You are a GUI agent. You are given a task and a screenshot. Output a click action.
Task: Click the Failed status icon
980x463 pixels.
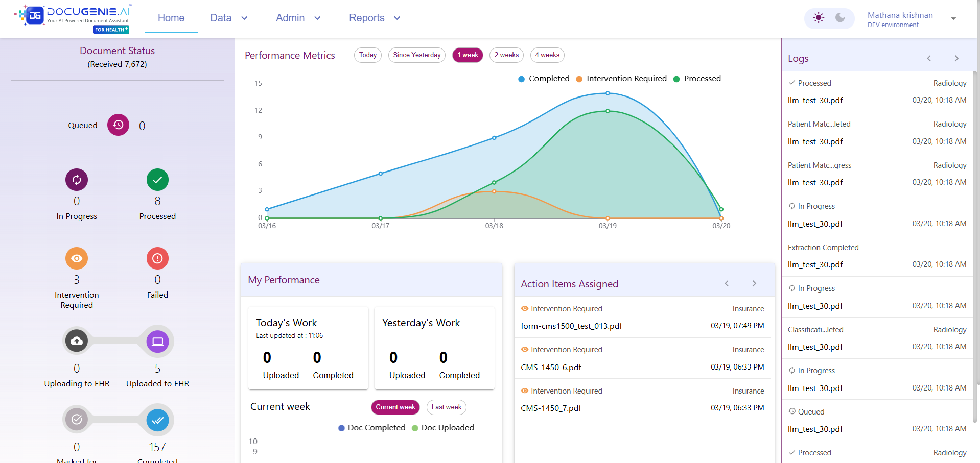pyautogui.click(x=157, y=258)
